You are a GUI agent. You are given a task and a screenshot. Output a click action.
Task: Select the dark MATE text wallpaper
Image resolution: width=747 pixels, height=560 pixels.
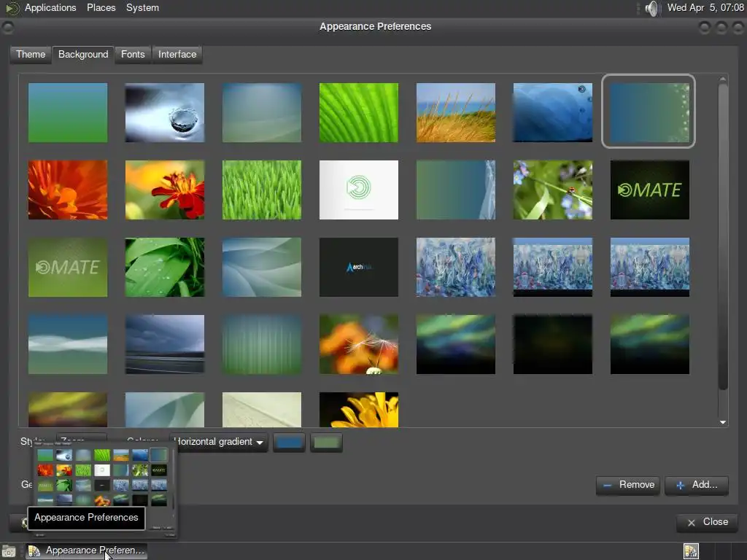650,190
